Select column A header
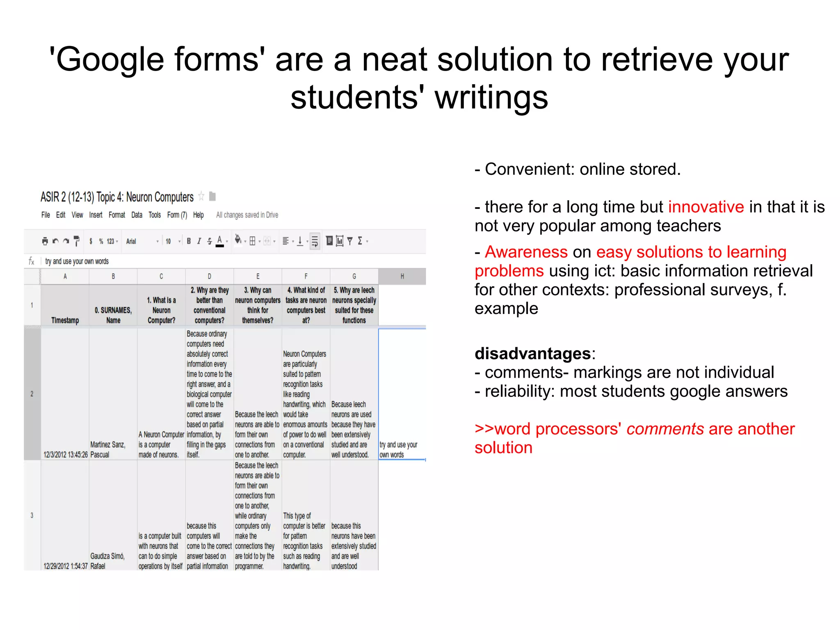 (x=65, y=276)
